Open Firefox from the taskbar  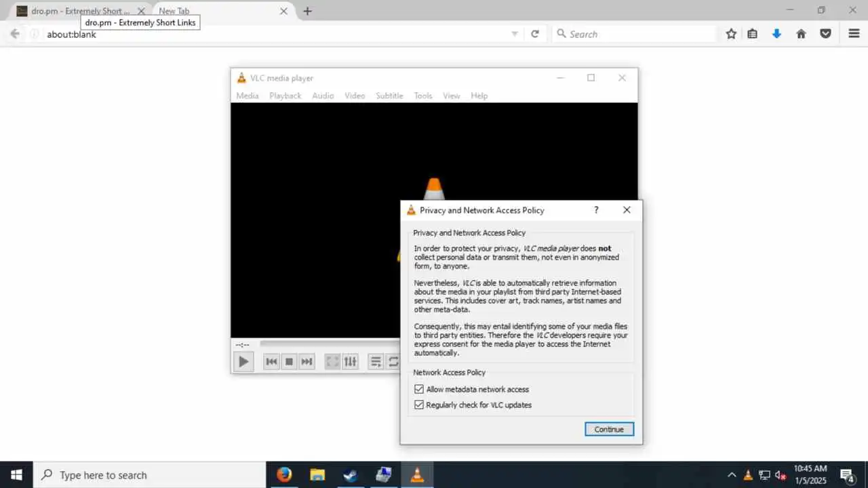[284, 475]
